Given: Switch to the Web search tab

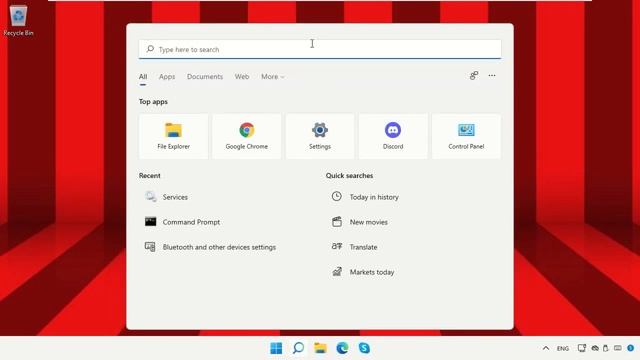Looking at the screenshot, I should (x=242, y=77).
